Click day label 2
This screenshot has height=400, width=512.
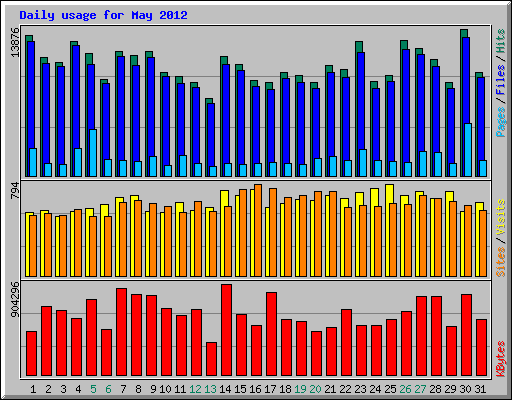point(48,389)
